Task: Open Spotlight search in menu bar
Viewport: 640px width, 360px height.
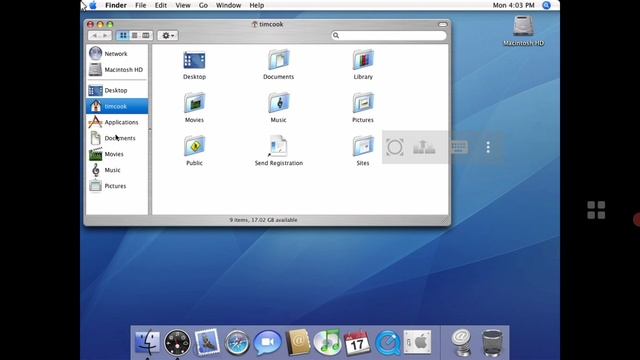Action: tap(547, 5)
